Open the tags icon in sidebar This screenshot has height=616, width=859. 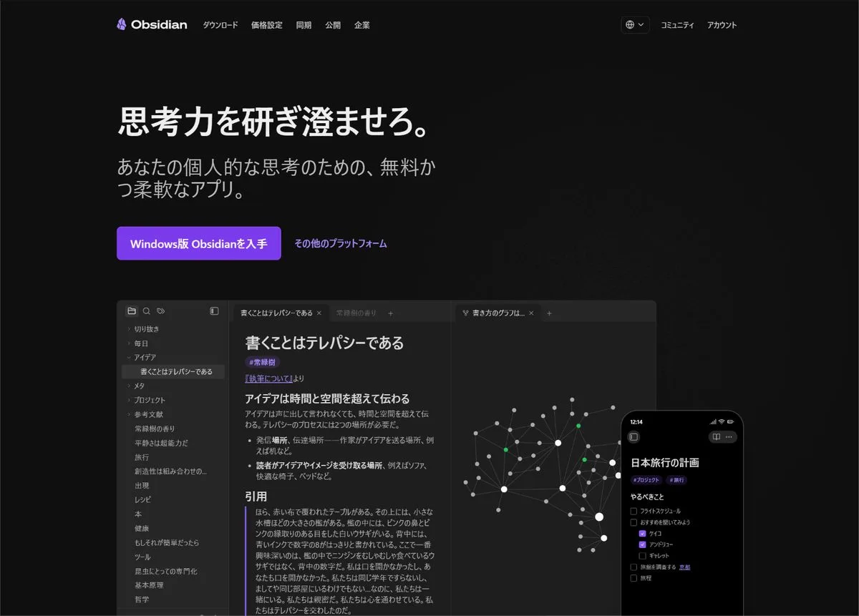tap(161, 311)
